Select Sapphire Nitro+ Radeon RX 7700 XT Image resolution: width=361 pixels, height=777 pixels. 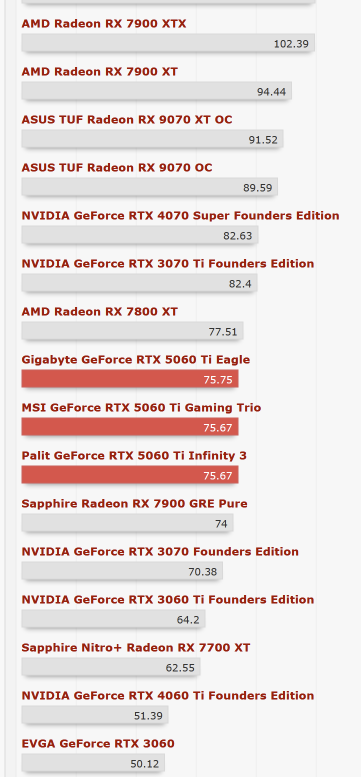click(x=136, y=648)
